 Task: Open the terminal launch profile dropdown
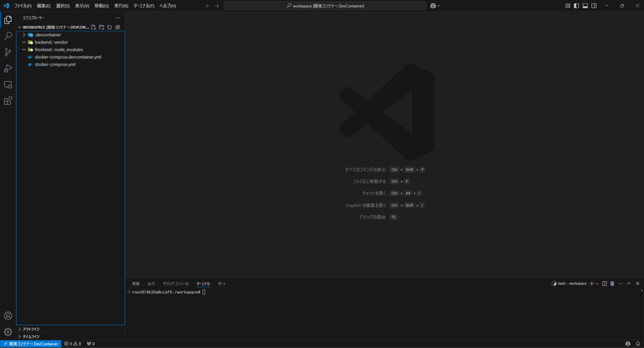(597, 284)
